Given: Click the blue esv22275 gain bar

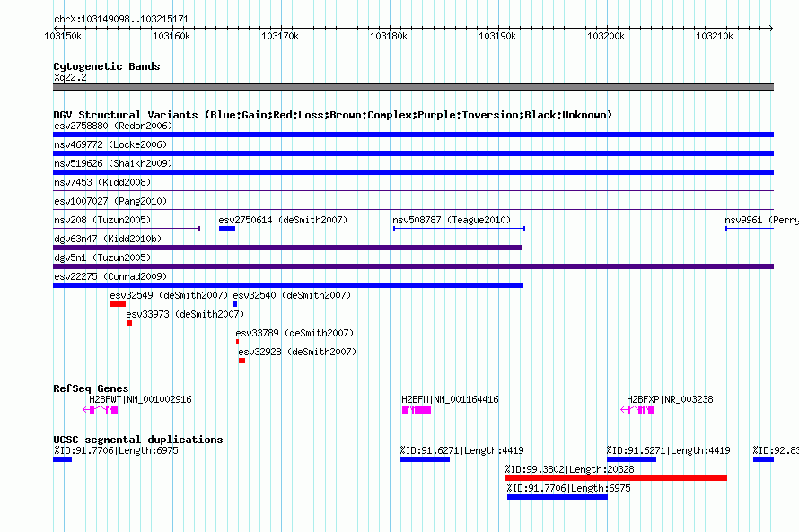Looking at the screenshot, I should pos(288,285).
